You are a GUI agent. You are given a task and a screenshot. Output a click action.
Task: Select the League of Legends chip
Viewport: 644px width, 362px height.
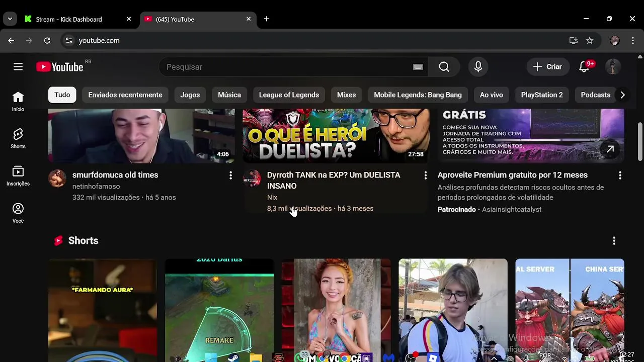point(289,95)
